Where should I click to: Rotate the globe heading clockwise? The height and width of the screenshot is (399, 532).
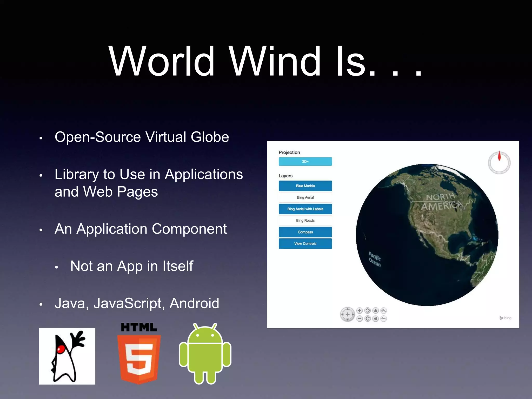click(x=368, y=319)
